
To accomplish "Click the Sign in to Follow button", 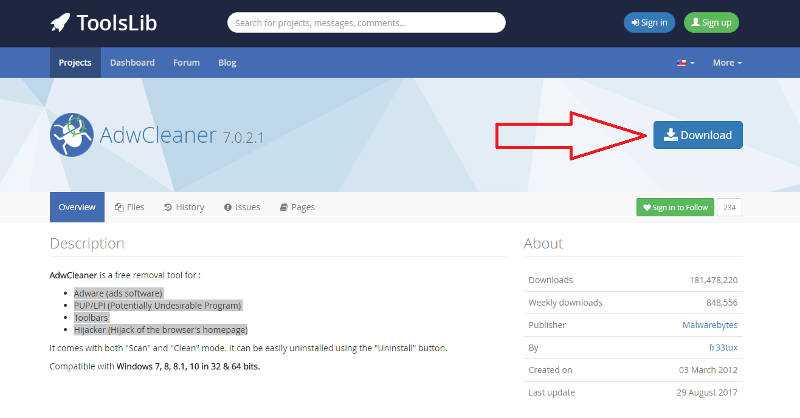I will (675, 207).
